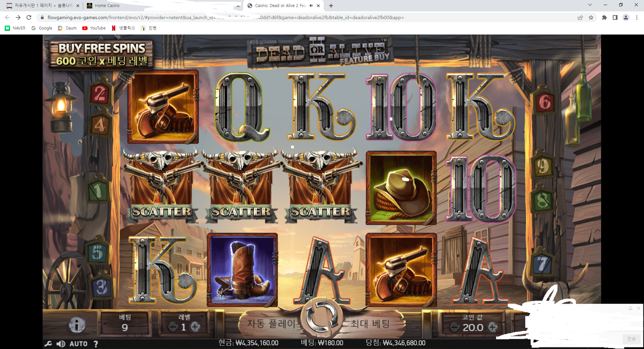The image size is (644, 349).
Task: Open the Daum bookmark
Action: click(x=67, y=28)
